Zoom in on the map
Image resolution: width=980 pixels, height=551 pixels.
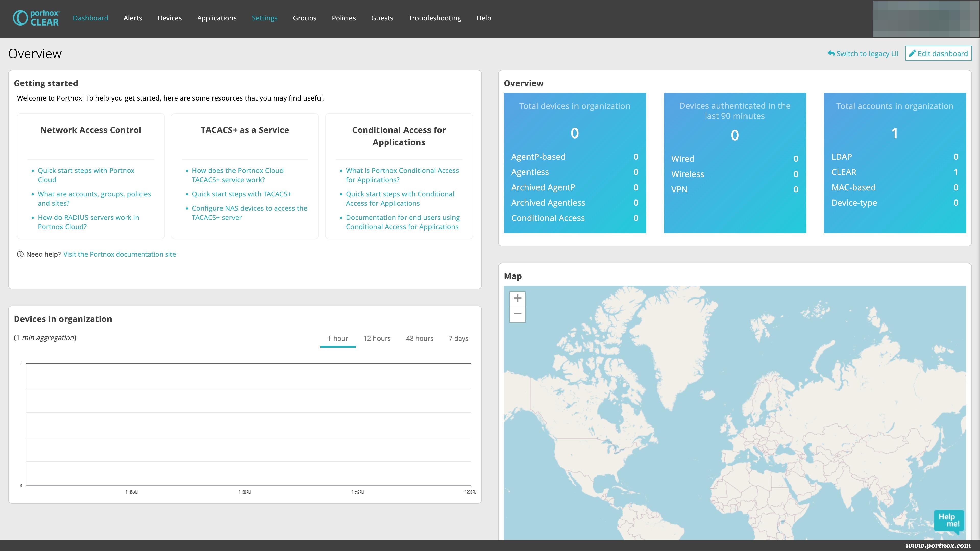[517, 298]
